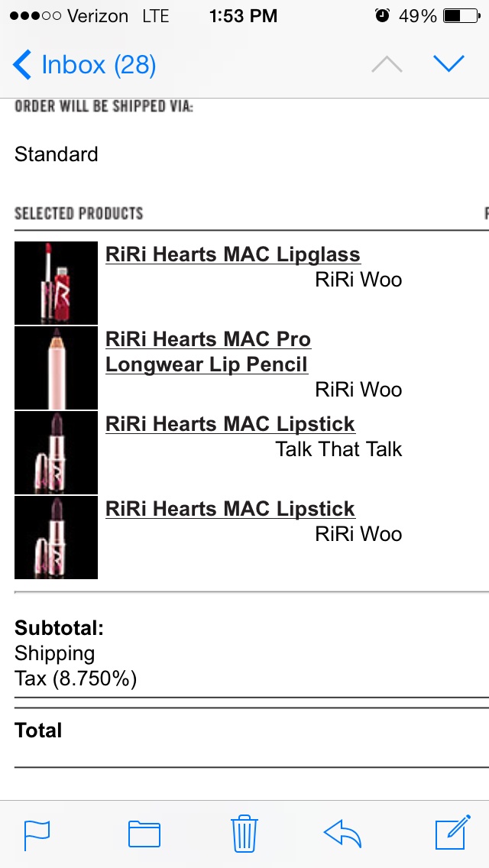Tap the battery indicator in status bar

tap(461, 16)
